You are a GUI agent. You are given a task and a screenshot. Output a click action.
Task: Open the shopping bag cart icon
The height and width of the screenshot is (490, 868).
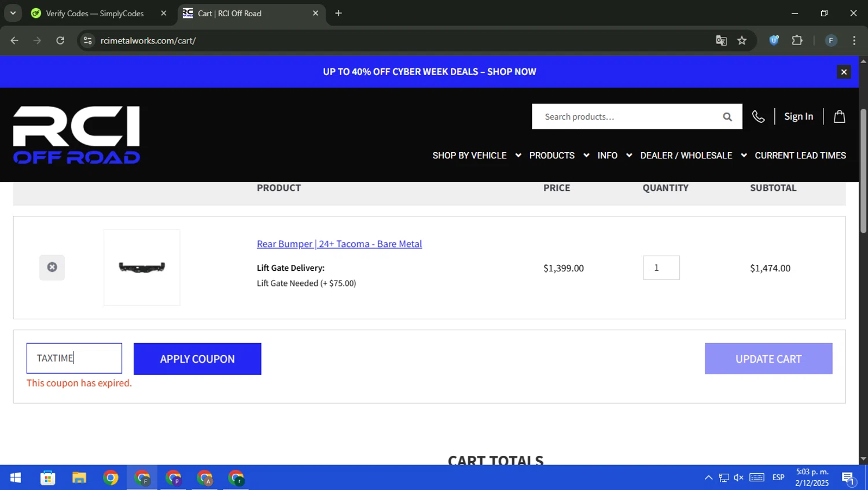click(840, 117)
